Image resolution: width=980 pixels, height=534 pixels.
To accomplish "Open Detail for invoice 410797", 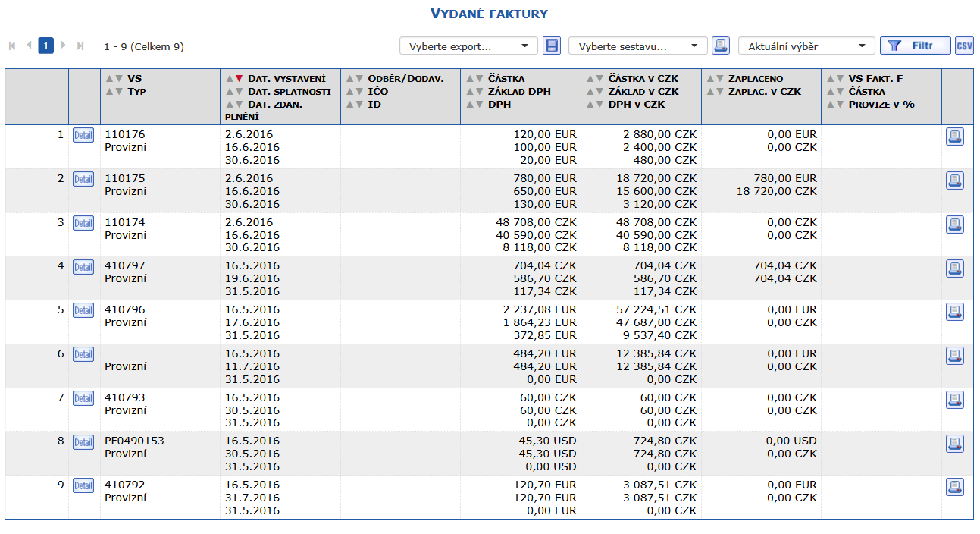I will (83, 267).
